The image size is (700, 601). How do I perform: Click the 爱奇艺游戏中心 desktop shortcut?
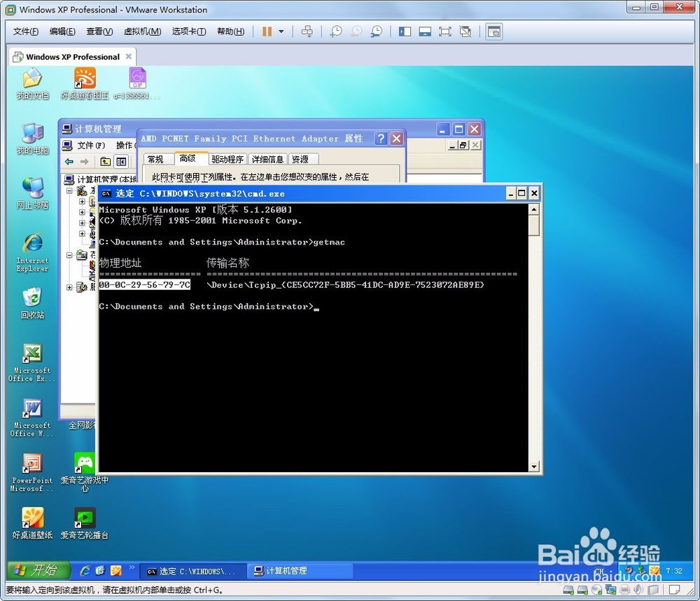[85, 473]
